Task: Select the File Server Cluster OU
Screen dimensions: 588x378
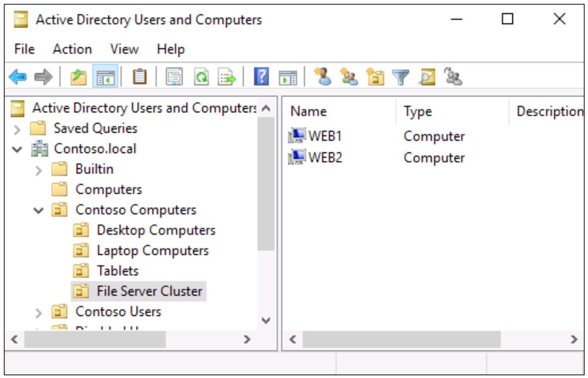Action: point(149,291)
